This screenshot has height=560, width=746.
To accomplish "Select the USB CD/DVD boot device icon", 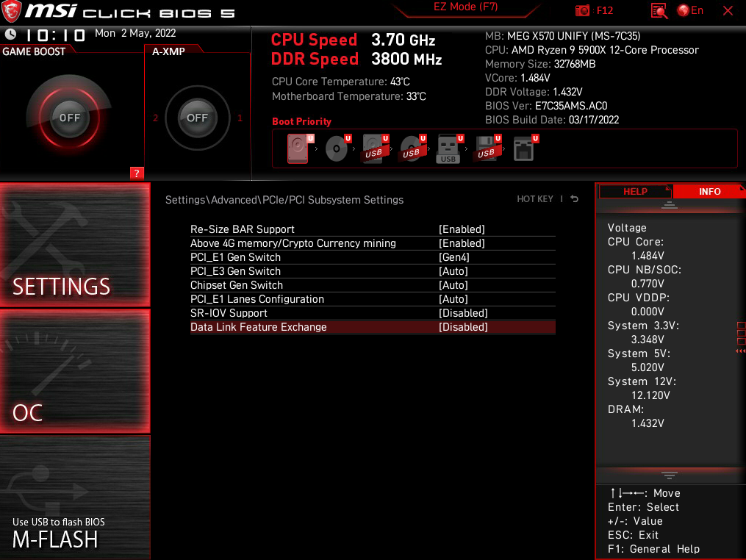I will [413, 148].
